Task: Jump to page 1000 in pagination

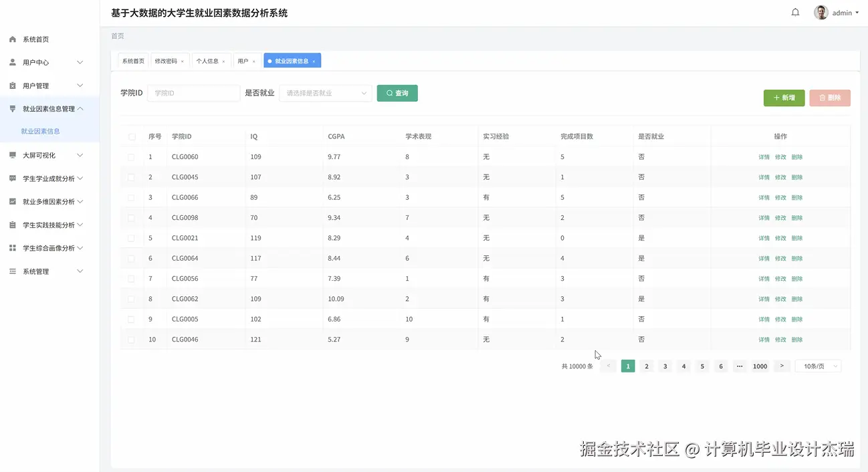Action: click(760, 366)
